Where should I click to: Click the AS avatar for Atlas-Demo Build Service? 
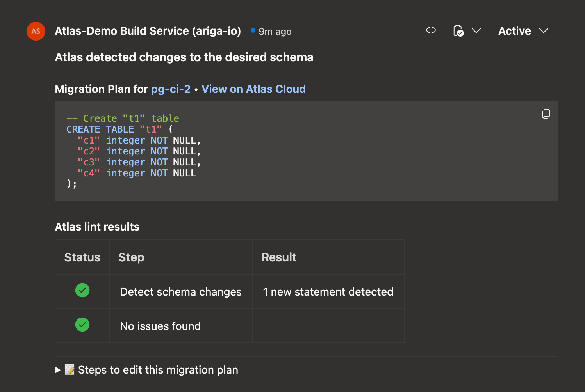click(x=36, y=31)
